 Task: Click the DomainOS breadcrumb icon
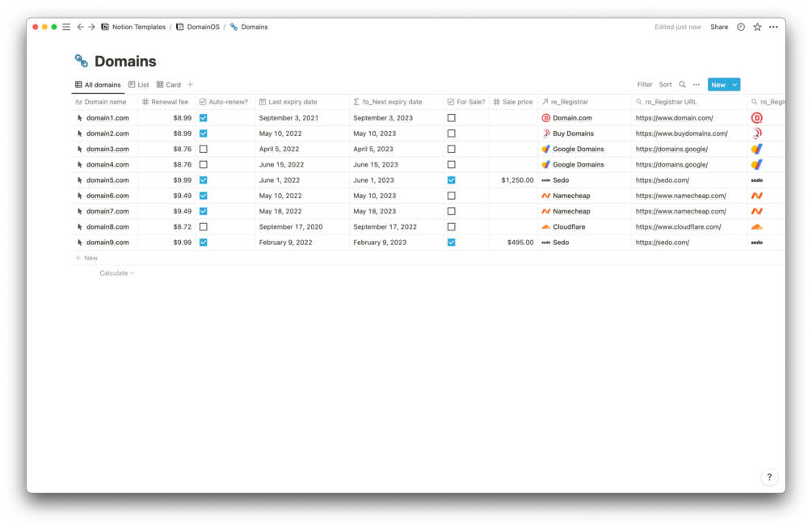[x=179, y=27]
